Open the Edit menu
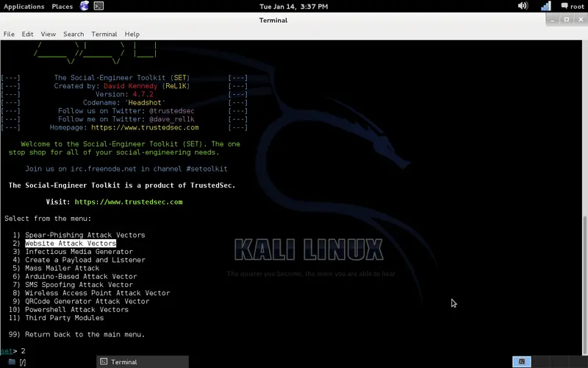Image resolution: width=588 pixels, height=368 pixels. click(27, 34)
